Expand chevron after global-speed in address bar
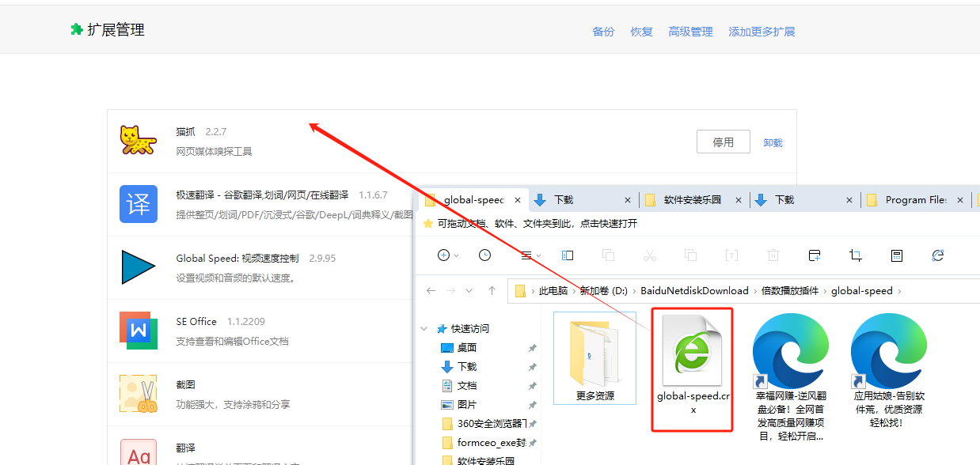Viewport: 980px width, 465px height. pyautogui.click(x=899, y=291)
